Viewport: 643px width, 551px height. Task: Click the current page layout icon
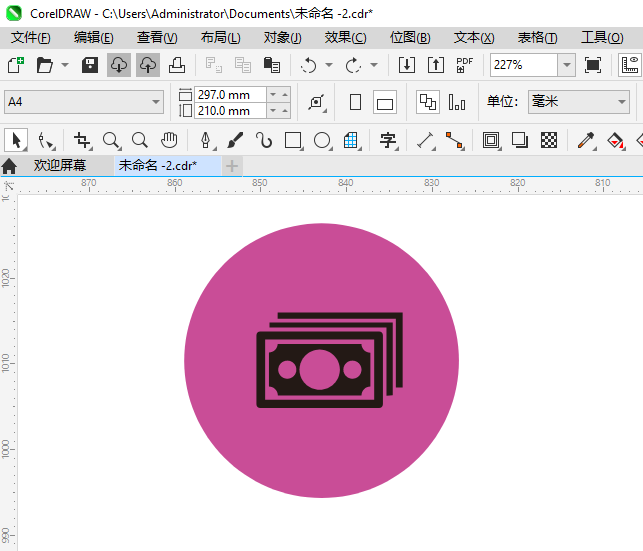[457, 102]
